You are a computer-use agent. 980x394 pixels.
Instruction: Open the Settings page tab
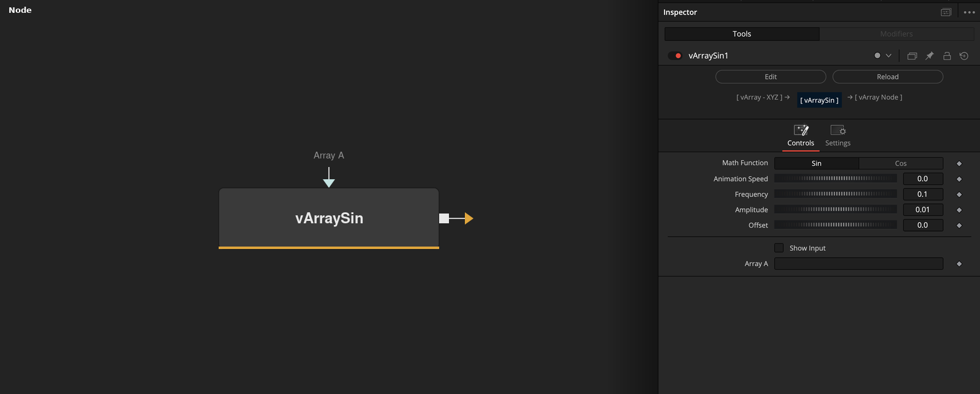838,136
